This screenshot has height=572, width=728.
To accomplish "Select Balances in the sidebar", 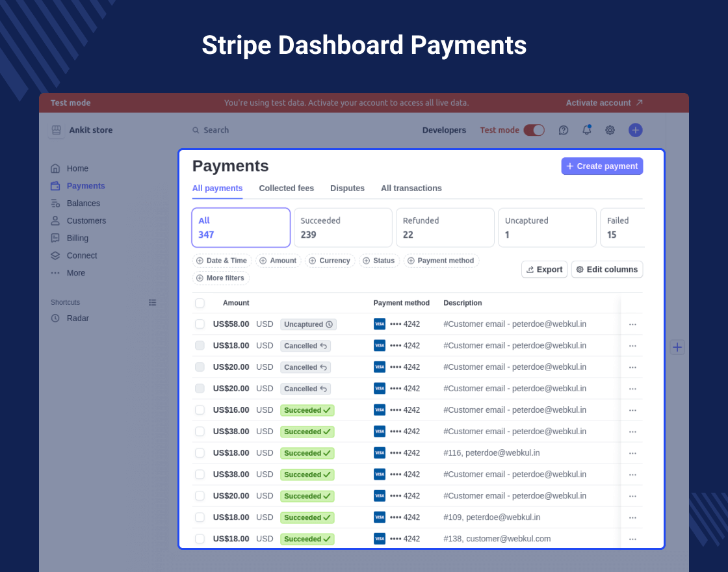I will coord(82,203).
